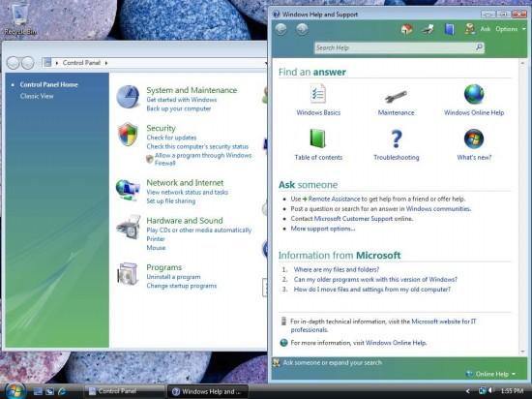Open Microsoft Customer Support link
Viewport: 532px width, 399px height.
(353, 219)
